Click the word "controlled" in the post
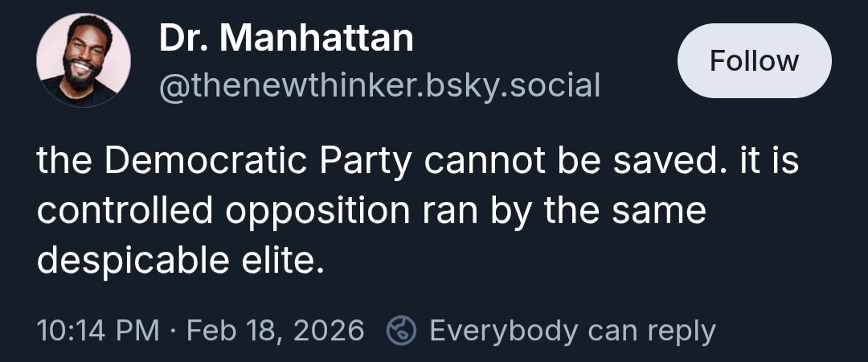Screen dimensions: 868x362 pos(125,211)
